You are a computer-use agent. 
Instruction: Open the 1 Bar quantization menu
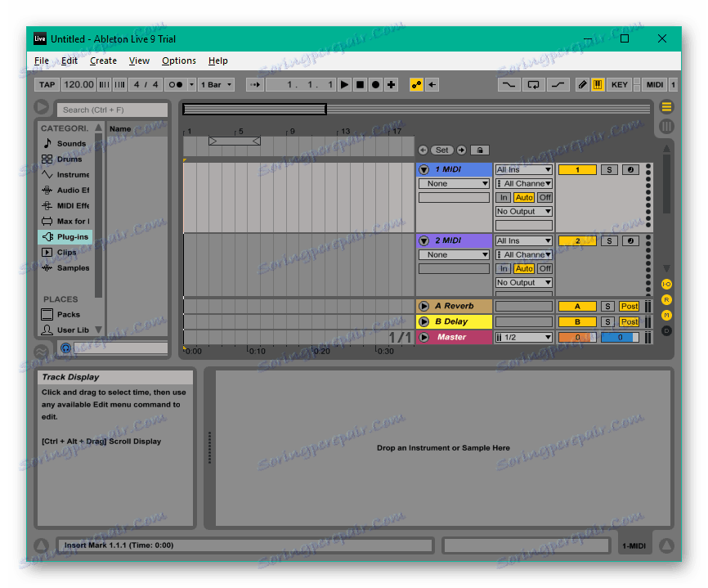tap(217, 84)
